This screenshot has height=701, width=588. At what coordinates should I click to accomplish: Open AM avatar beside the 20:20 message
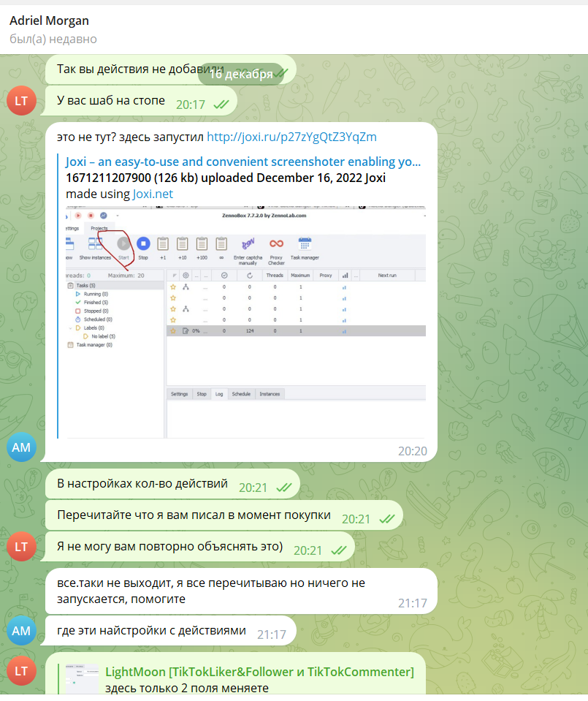click(x=21, y=447)
